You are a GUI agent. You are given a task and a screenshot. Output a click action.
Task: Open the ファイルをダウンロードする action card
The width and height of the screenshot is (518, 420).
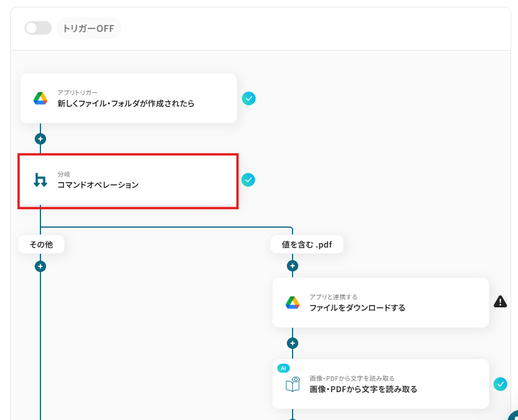381,302
